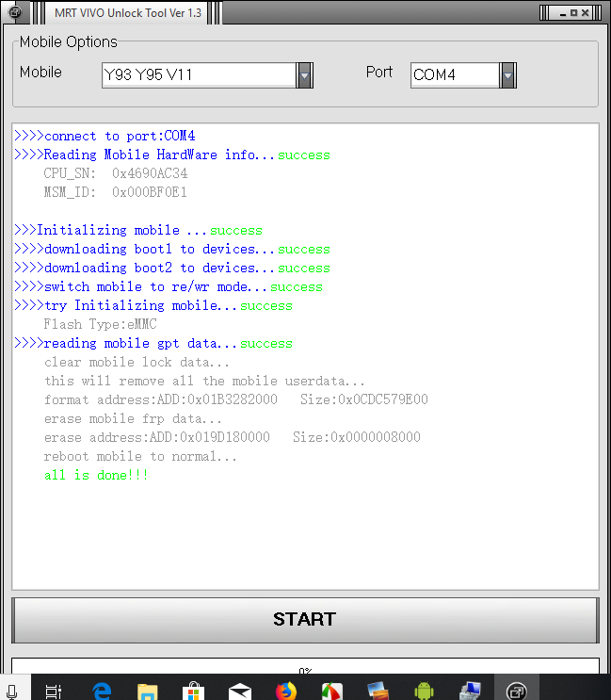Click 'this will remove all the mobile userdata' line
The height and width of the screenshot is (700, 611).
[x=204, y=381]
